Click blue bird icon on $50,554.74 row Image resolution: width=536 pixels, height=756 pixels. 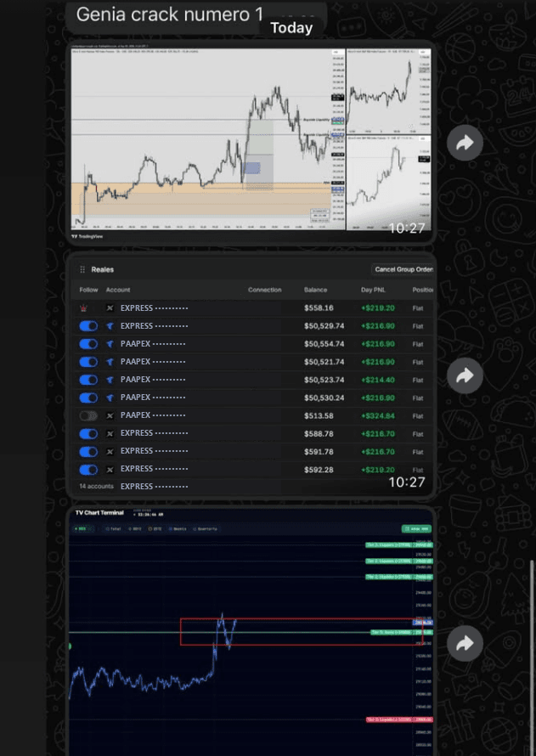coord(110,344)
